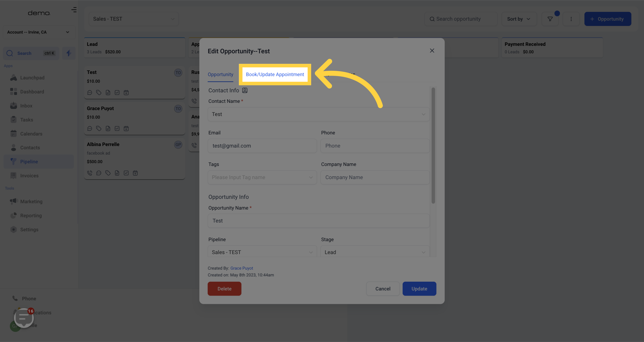Click the task icon on Albina Perrelle card
This screenshot has height=342, width=644.
pyautogui.click(x=126, y=173)
